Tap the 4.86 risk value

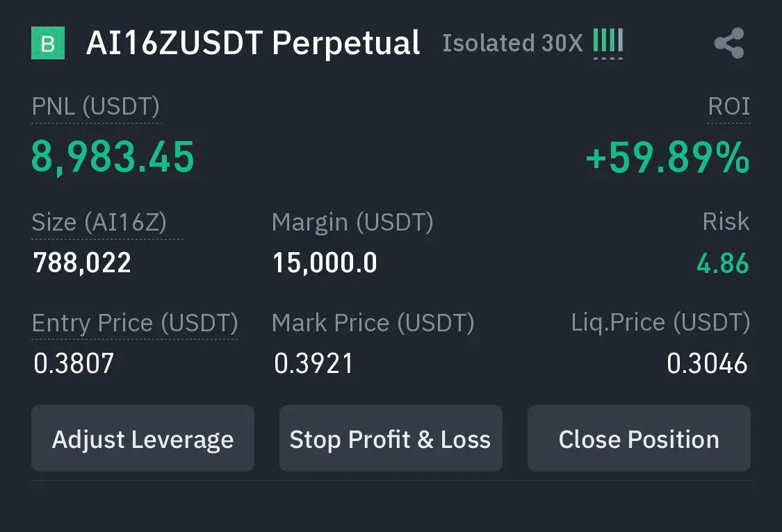723,263
